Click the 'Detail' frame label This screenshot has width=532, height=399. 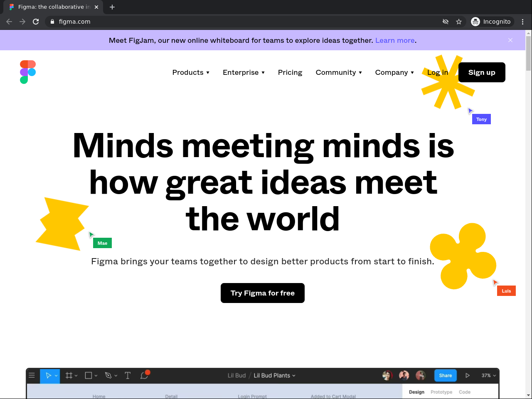[x=171, y=397]
